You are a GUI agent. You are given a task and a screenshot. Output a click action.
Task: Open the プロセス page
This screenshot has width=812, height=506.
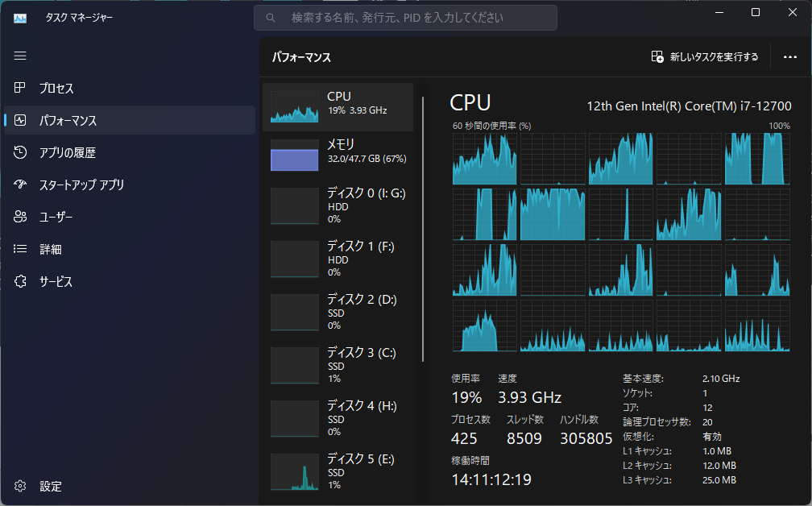click(130, 88)
